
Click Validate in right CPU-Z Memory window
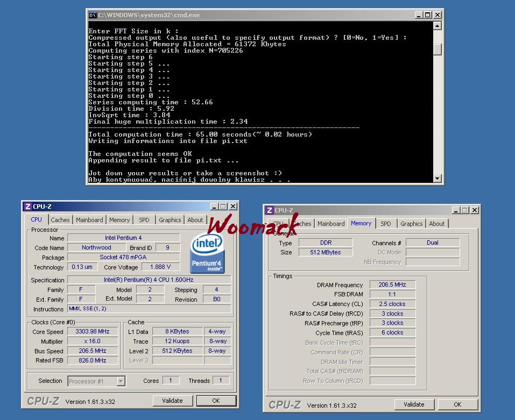point(414,404)
